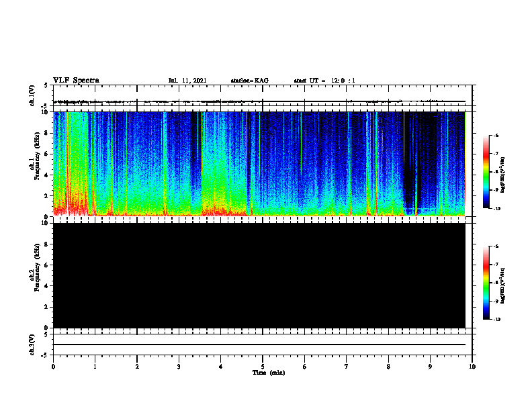Image resolution: width=532 pixels, height=411 pixels.
Task: Click the "-10" label on ch.2 color scale
Action: [x=496, y=319]
